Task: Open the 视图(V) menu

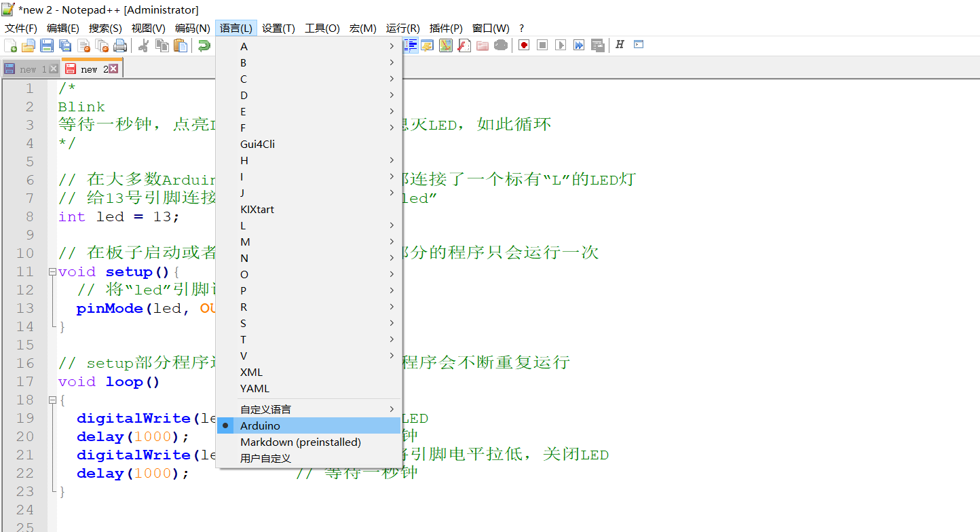Action: click(x=148, y=28)
